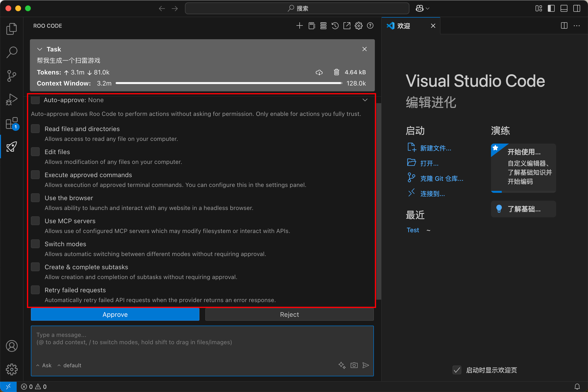588x392 pixels.
Task: Open Copilot dropdown arrow in title bar
Action: pos(428,9)
